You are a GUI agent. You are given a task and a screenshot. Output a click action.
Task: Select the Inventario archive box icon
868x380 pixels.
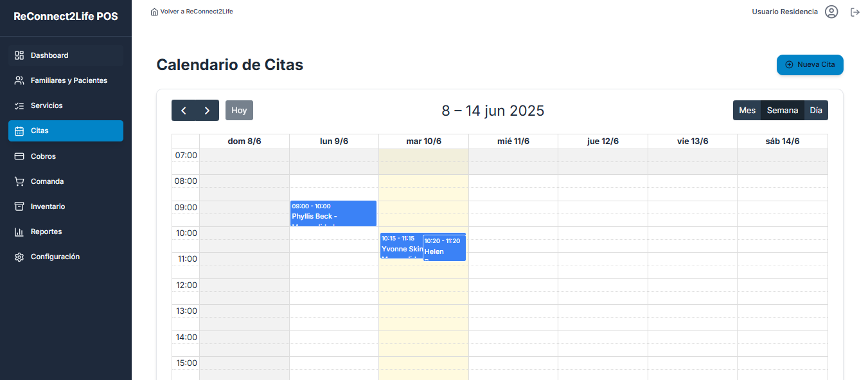(x=19, y=206)
